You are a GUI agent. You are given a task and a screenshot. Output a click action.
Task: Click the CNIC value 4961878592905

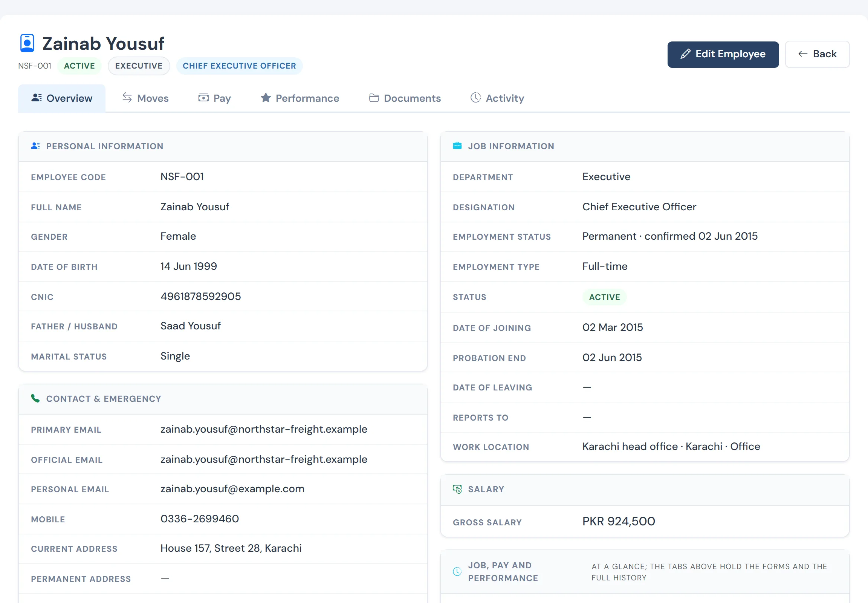click(x=200, y=296)
